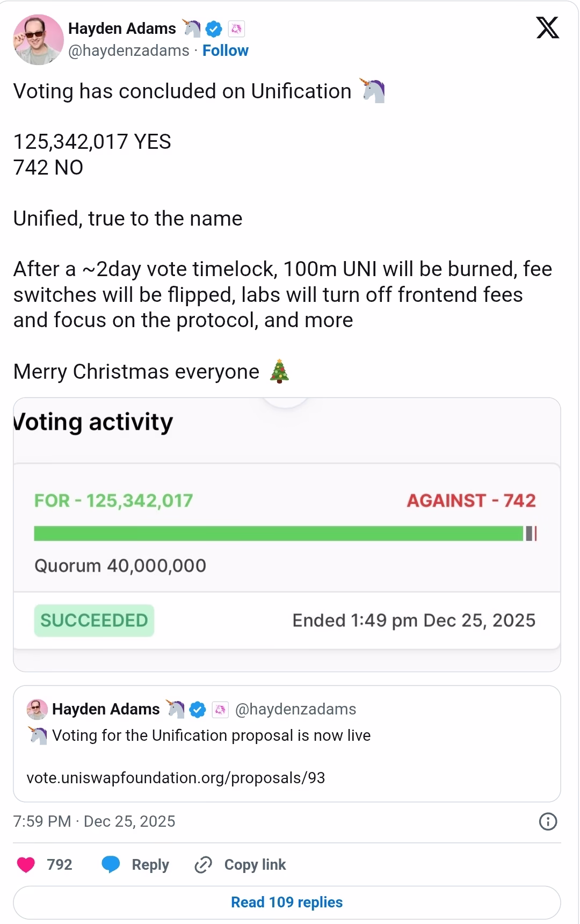Follow the @haydenzadams account
The image size is (580, 924).
[225, 50]
